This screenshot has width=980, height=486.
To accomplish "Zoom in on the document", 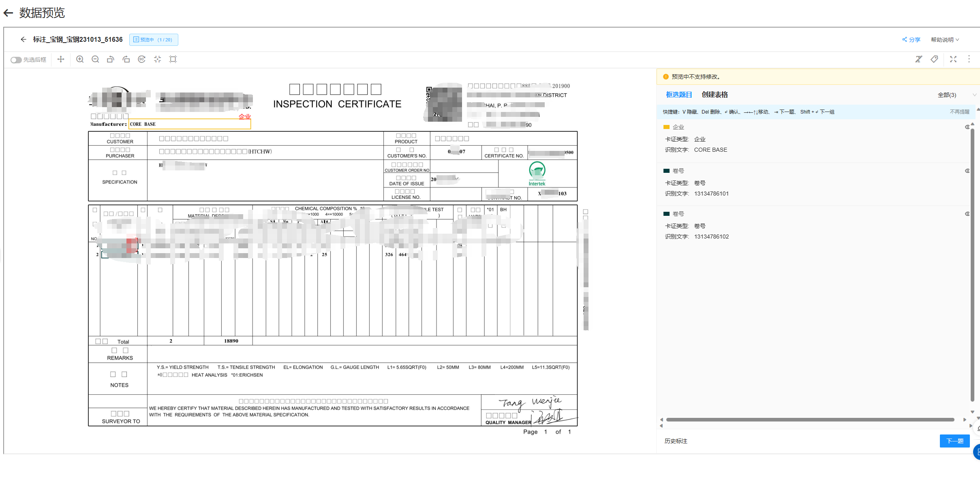I will [80, 59].
